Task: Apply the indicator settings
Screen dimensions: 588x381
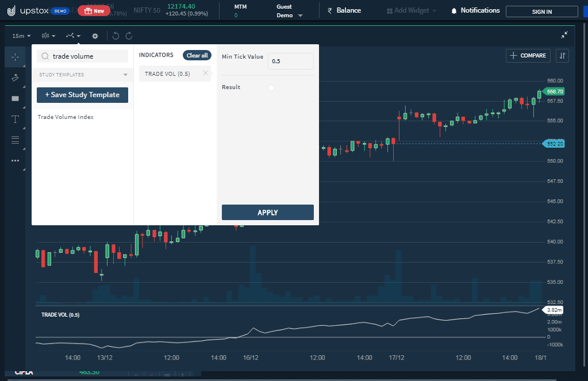Action: pos(268,212)
